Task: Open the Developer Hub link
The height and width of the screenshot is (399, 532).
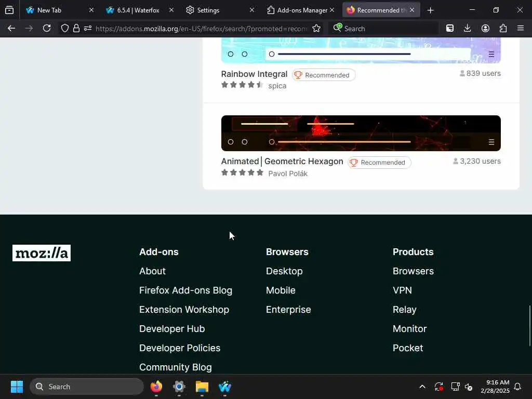Action: (x=171, y=329)
